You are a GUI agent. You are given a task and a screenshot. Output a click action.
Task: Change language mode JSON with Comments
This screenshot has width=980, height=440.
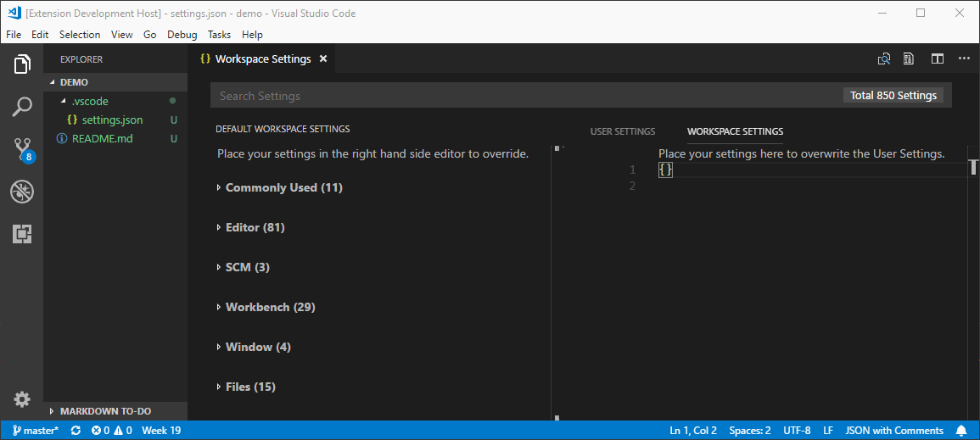point(894,430)
